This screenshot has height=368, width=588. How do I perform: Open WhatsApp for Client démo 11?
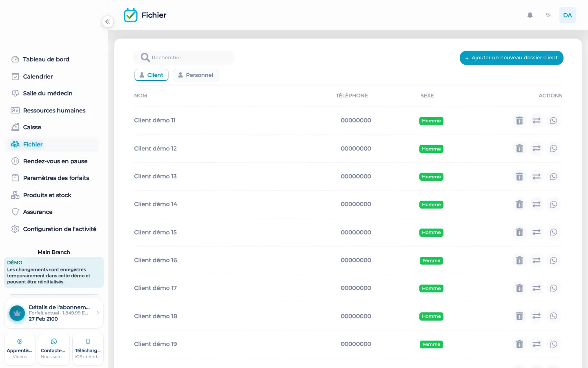554,121
